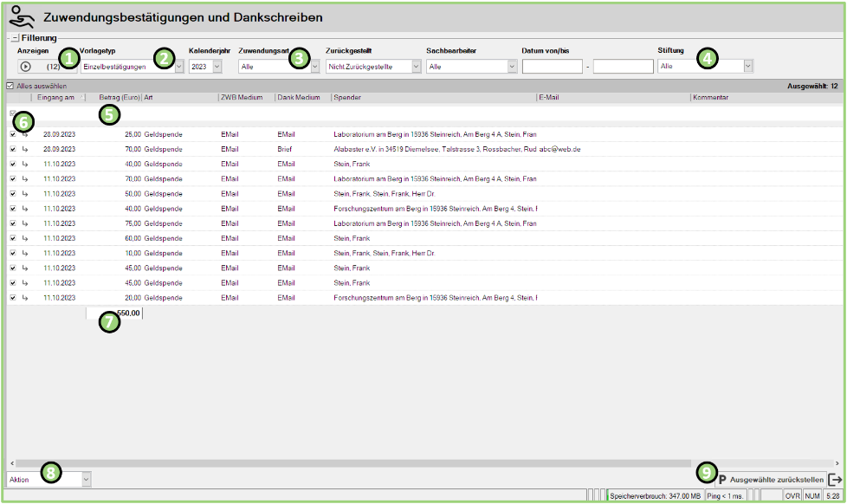Screen dimensions: 847x504
Task: Click the donation hand icon in the title
Action: 22,16
